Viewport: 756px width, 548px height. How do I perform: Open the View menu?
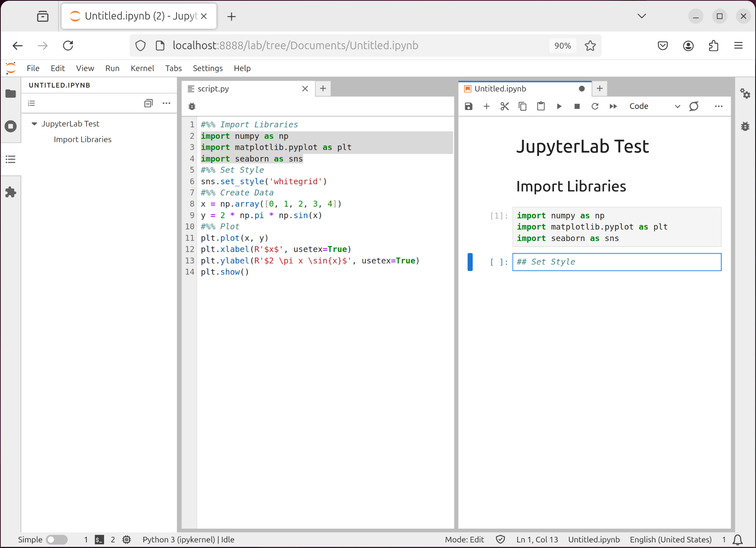[85, 68]
